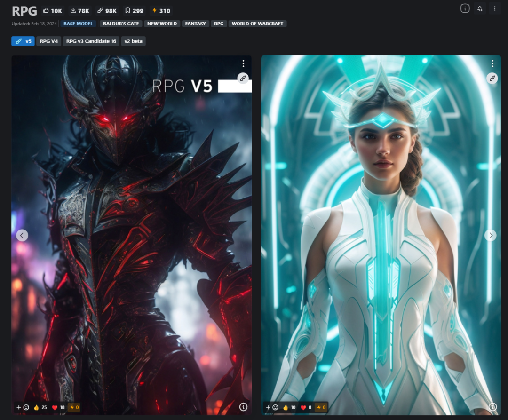Image resolution: width=508 pixels, height=420 pixels.
Task: Open three-dot menu on dark armor image
Action: point(243,63)
